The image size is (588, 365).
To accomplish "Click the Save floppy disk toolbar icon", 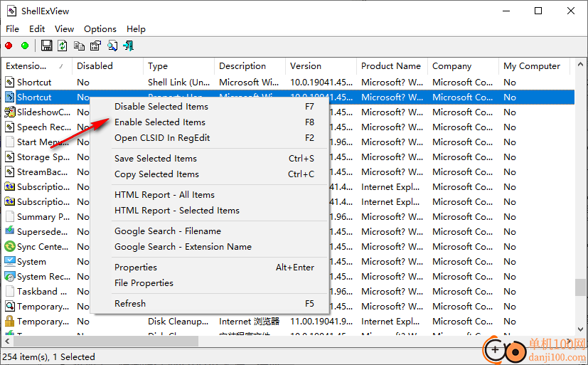I will click(x=46, y=46).
